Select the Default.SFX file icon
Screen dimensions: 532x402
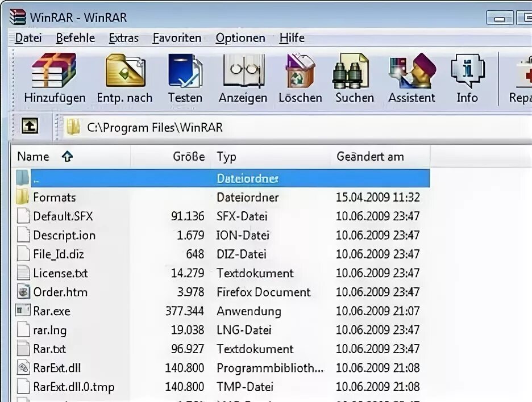tap(23, 216)
